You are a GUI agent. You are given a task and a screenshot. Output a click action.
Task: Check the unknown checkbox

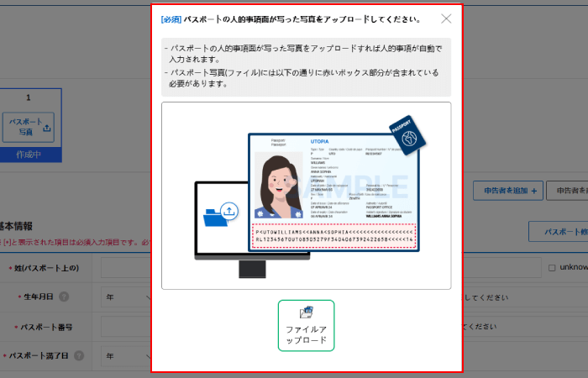coord(552,268)
